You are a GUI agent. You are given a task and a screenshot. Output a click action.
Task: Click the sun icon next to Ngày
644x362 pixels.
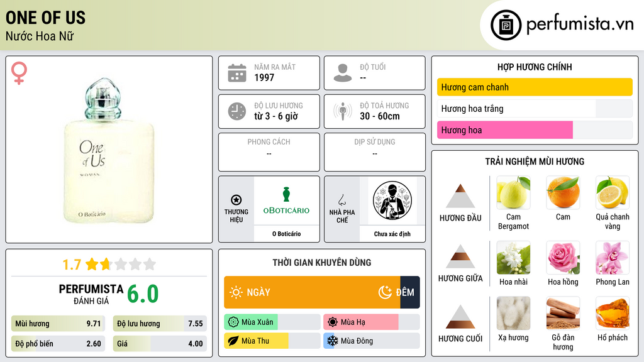tap(236, 292)
